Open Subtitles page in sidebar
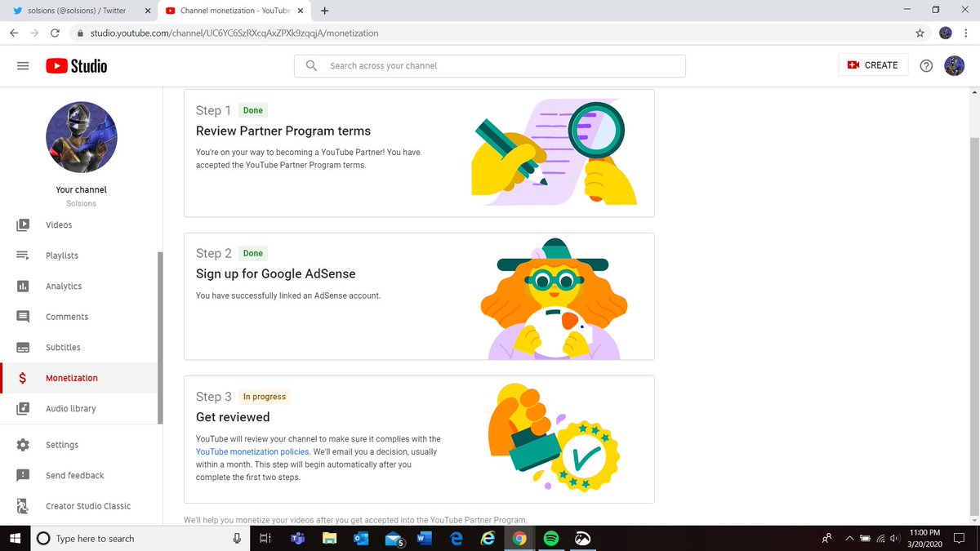 [63, 348]
